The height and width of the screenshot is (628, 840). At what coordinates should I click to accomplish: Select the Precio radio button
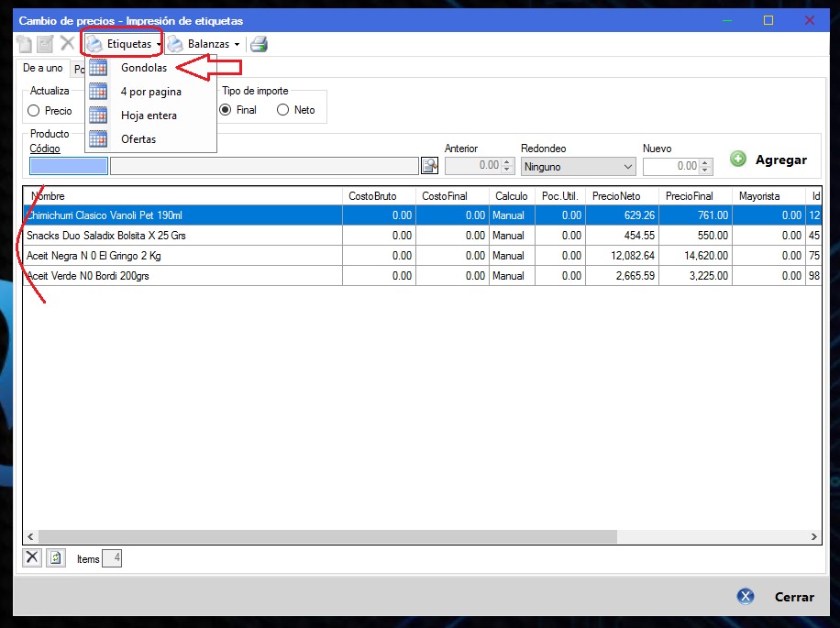click(34, 111)
